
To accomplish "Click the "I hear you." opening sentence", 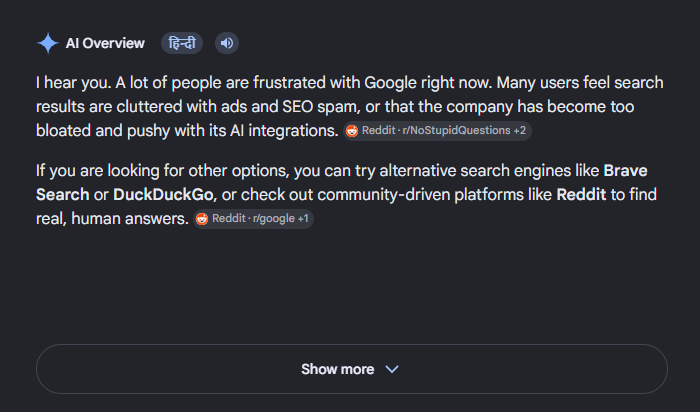I will click(73, 83).
